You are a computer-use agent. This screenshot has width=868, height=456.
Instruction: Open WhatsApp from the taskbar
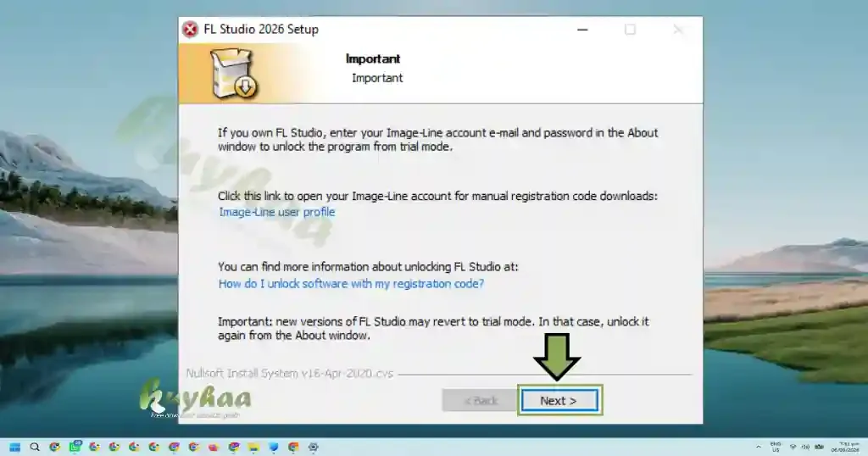click(75, 447)
